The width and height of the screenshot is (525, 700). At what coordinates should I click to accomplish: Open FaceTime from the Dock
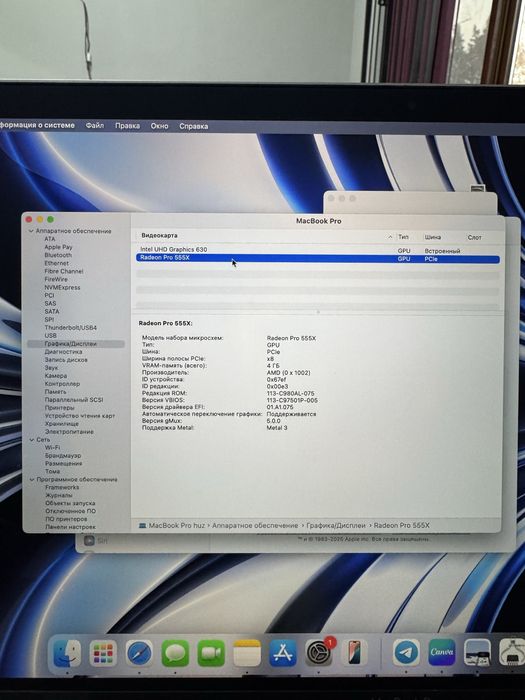point(211,654)
